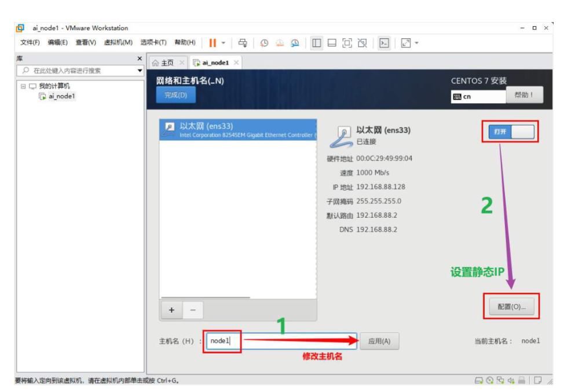The height and width of the screenshot is (392, 571).
Task: Open the console view icon
Action: [384, 43]
